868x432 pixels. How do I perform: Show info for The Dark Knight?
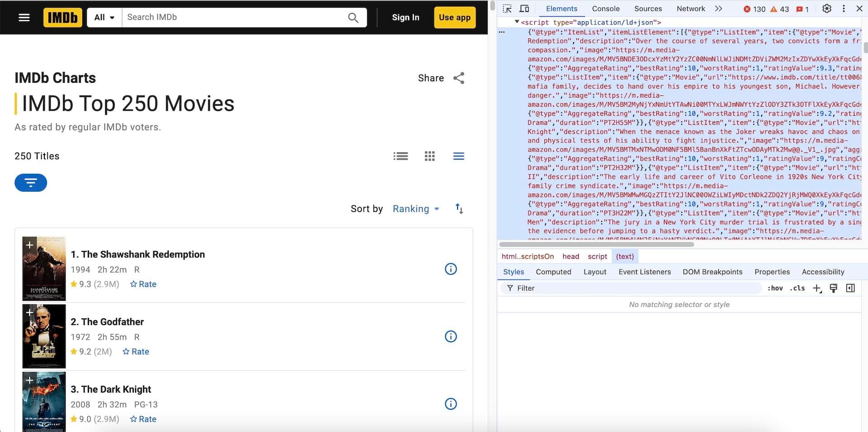(451, 404)
